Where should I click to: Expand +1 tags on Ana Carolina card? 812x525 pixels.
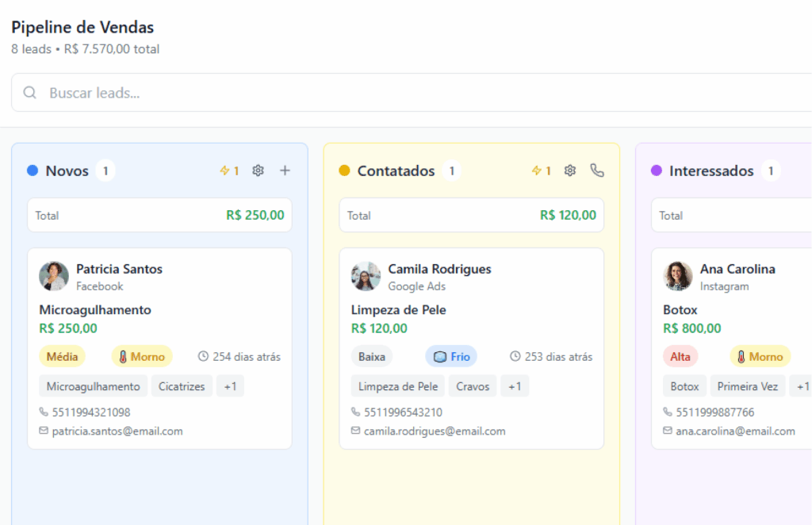click(x=802, y=386)
